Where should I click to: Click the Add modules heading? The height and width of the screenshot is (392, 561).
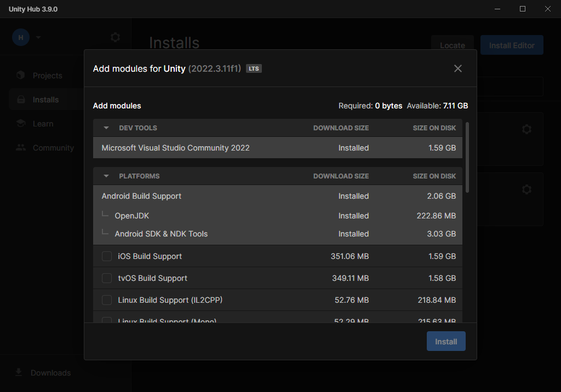[x=117, y=106]
